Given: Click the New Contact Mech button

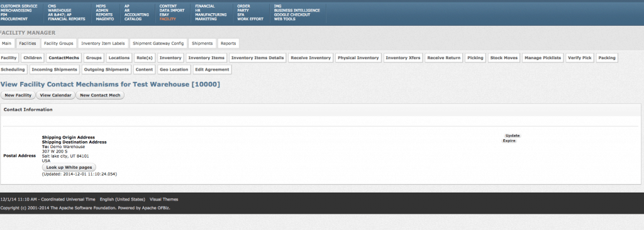Looking at the screenshot, I should coord(100,95).
